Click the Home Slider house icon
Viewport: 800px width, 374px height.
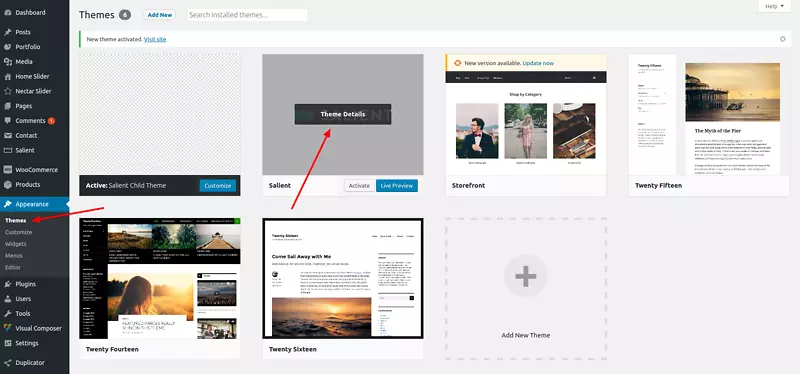point(8,76)
